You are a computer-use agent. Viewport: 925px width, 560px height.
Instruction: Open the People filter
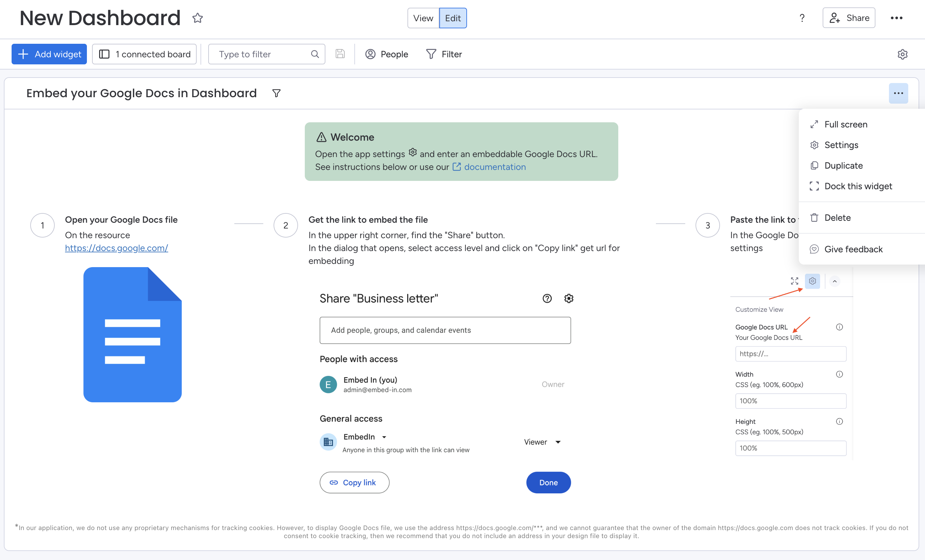click(387, 54)
